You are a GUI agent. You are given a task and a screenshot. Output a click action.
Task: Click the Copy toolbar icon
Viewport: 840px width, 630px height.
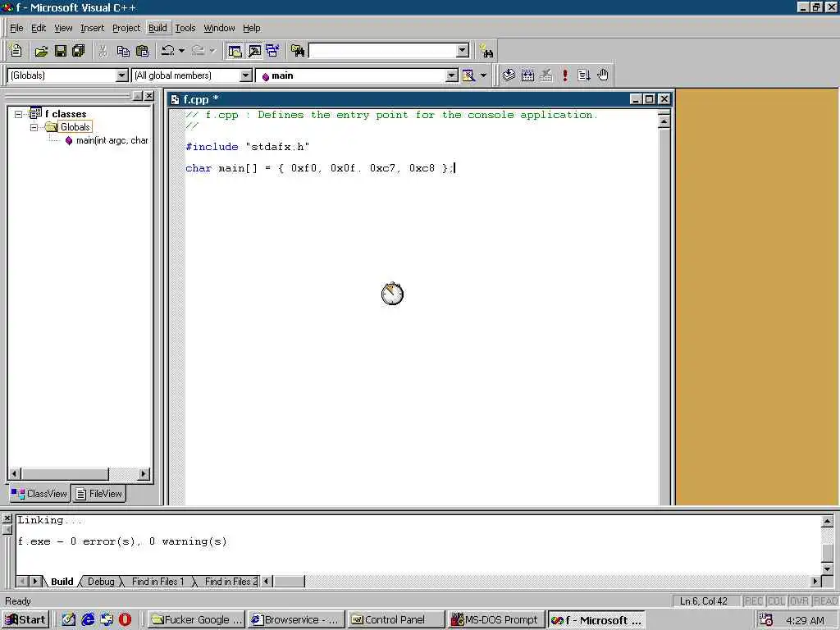pos(123,51)
